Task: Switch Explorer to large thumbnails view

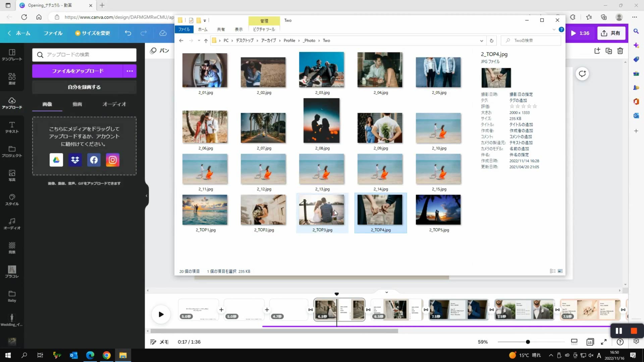Action: click(560, 271)
